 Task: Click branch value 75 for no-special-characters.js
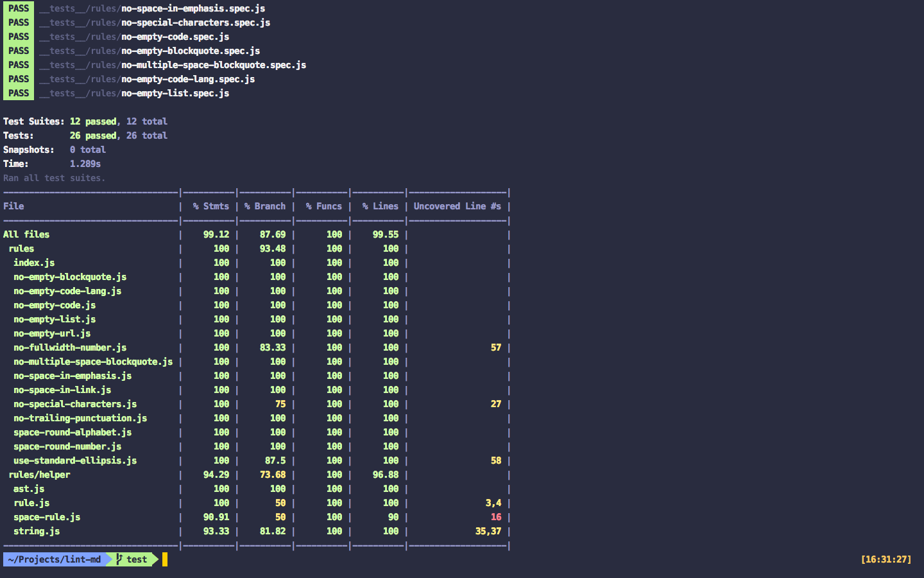(280, 404)
